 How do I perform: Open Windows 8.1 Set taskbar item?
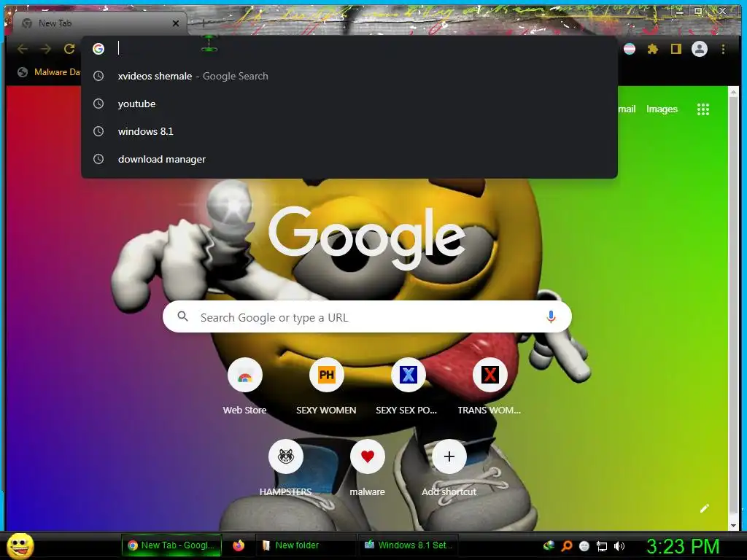coord(409,545)
